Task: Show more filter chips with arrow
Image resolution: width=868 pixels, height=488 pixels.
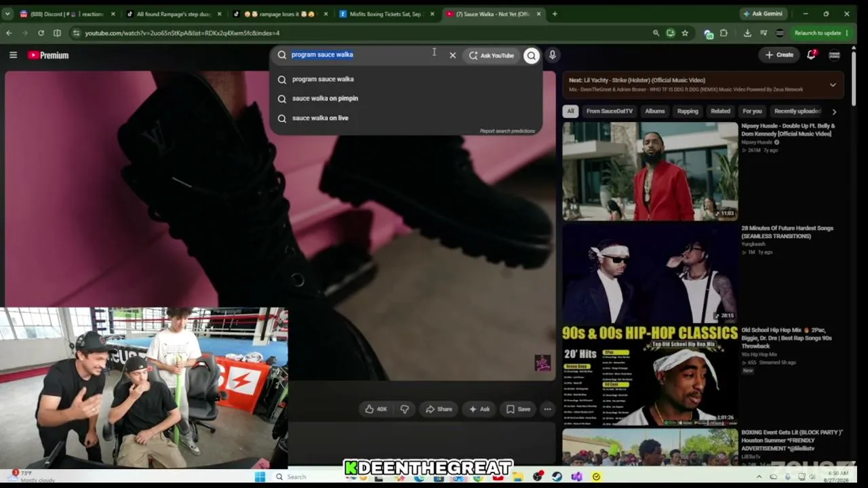Action: click(x=834, y=111)
